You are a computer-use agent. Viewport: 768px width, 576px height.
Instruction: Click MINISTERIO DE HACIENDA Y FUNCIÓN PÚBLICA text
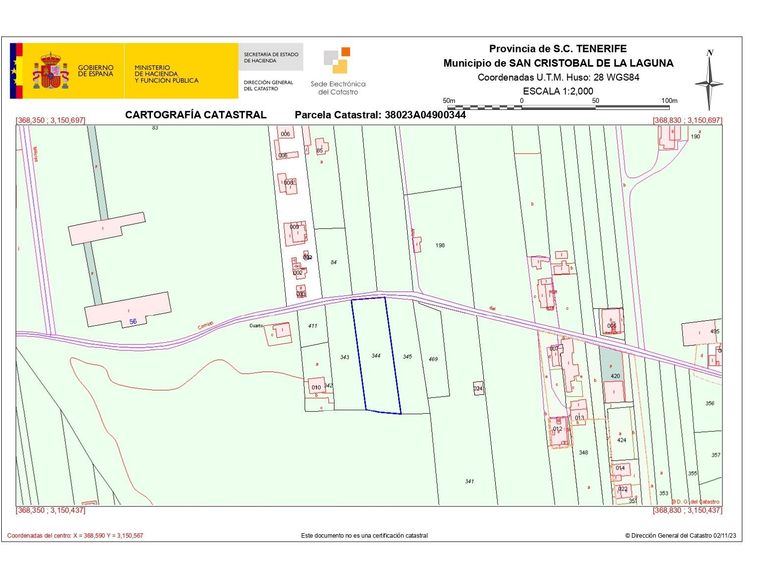(x=167, y=74)
